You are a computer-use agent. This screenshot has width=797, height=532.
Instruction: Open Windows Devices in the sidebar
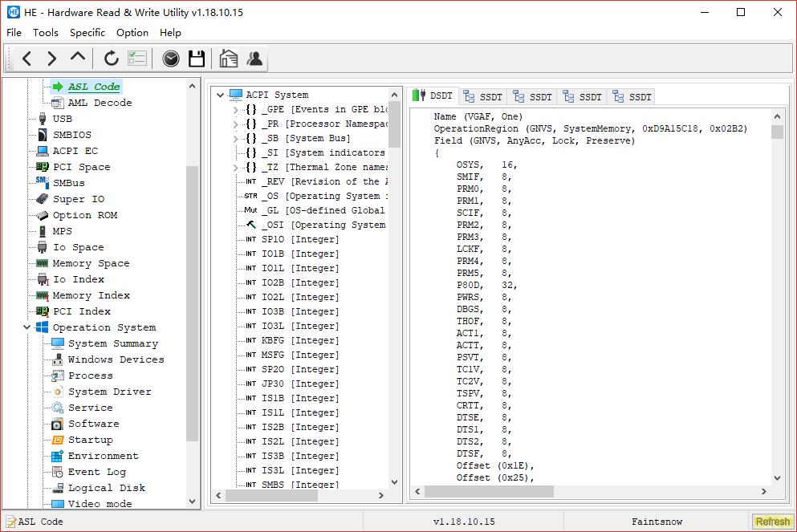click(116, 359)
